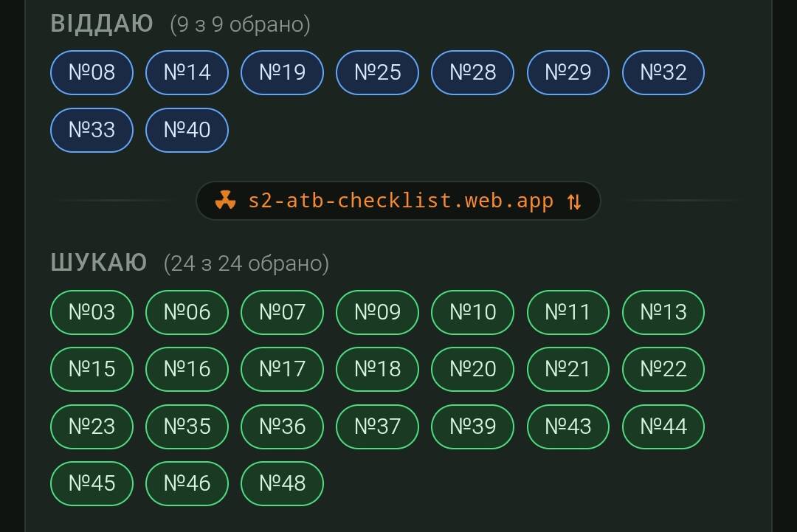This screenshot has width=797, height=532.
Task: Toggle the №39 wanted chip
Action: click(473, 426)
